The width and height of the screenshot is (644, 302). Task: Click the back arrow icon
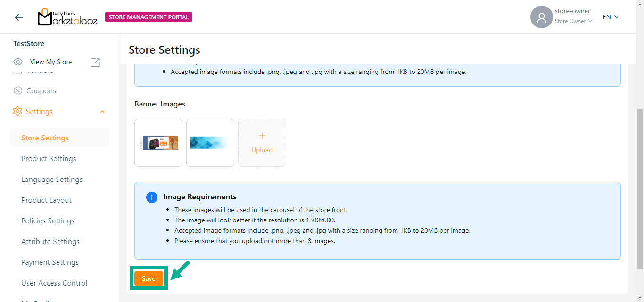18,17
